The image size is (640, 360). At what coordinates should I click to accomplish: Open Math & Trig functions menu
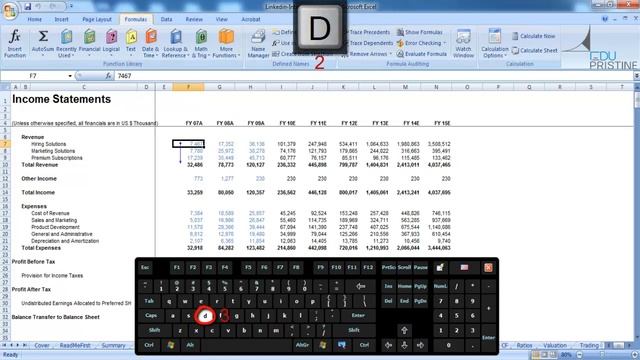point(201,43)
